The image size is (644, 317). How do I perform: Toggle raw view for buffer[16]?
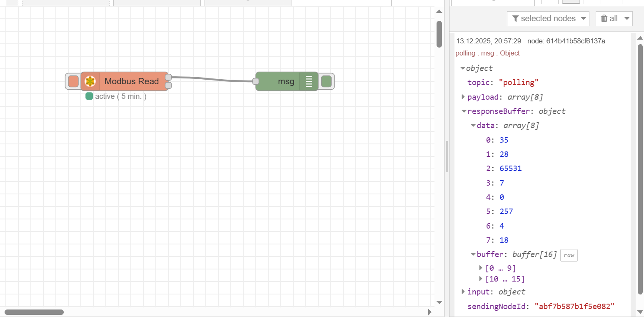point(569,255)
